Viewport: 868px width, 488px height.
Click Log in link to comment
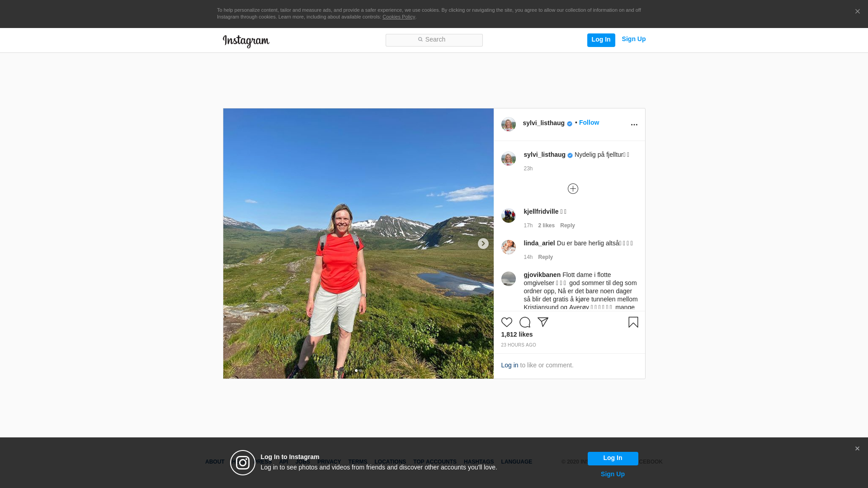pyautogui.click(x=509, y=365)
